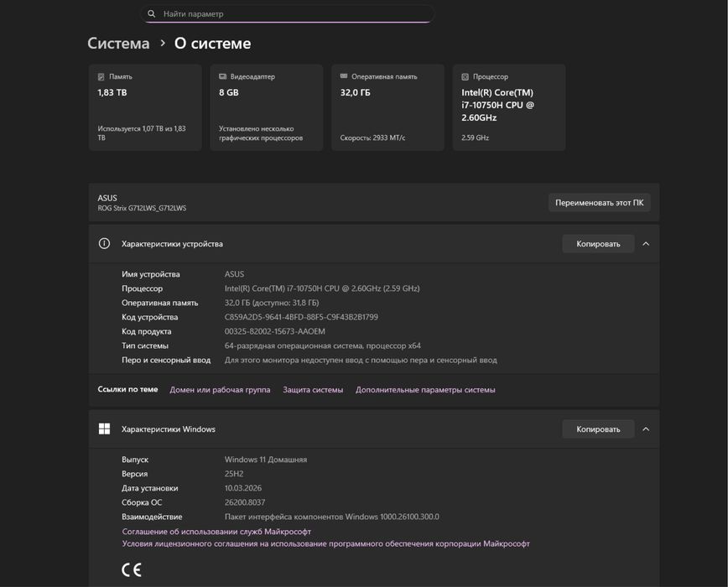The height and width of the screenshot is (587, 728).
Task: Click the "О системе" page title
Action: coord(213,43)
